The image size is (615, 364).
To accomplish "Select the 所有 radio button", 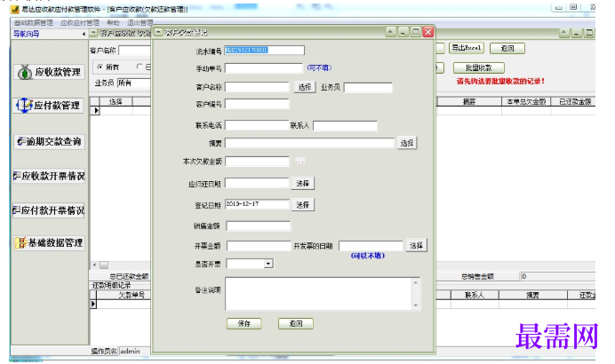I will click(x=100, y=67).
